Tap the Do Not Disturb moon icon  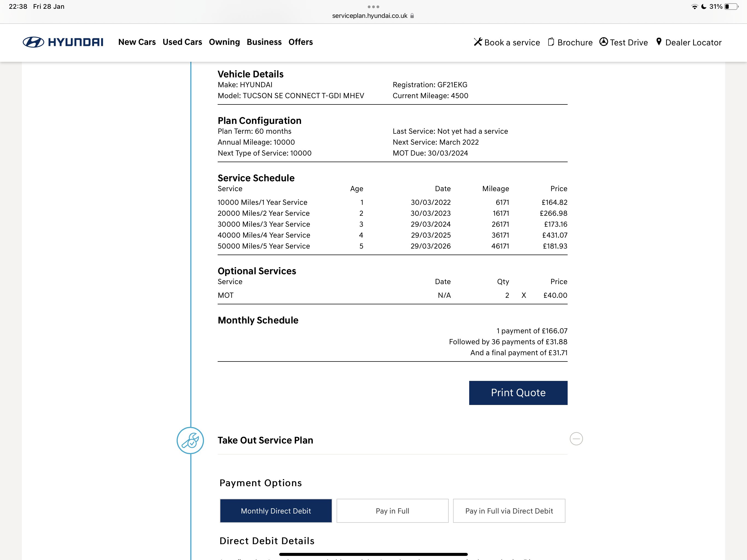tap(704, 7)
